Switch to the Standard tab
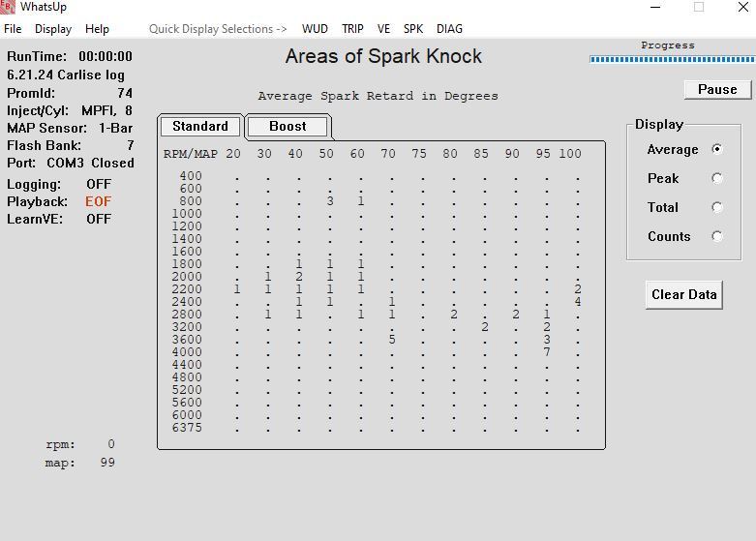This screenshot has height=541, width=756. 200,127
